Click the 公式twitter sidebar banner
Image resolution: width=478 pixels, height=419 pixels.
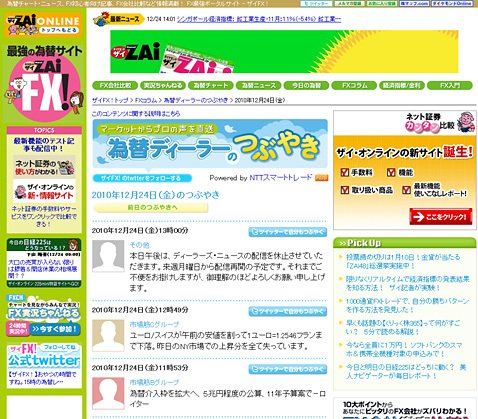pyautogui.click(x=44, y=356)
